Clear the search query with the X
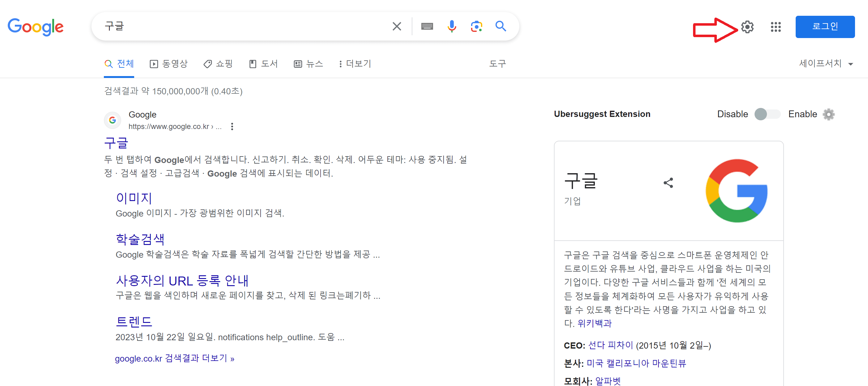 point(397,26)
